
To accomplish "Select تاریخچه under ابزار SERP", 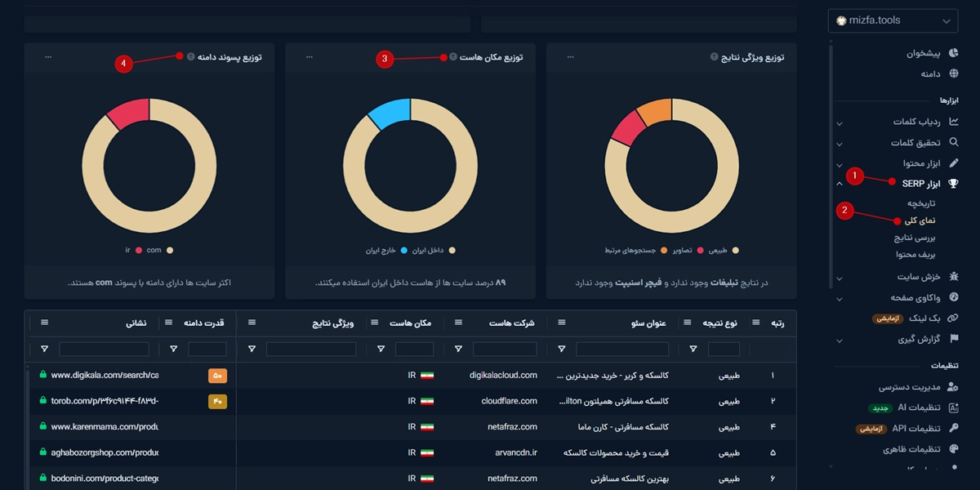I will point(920,203).
